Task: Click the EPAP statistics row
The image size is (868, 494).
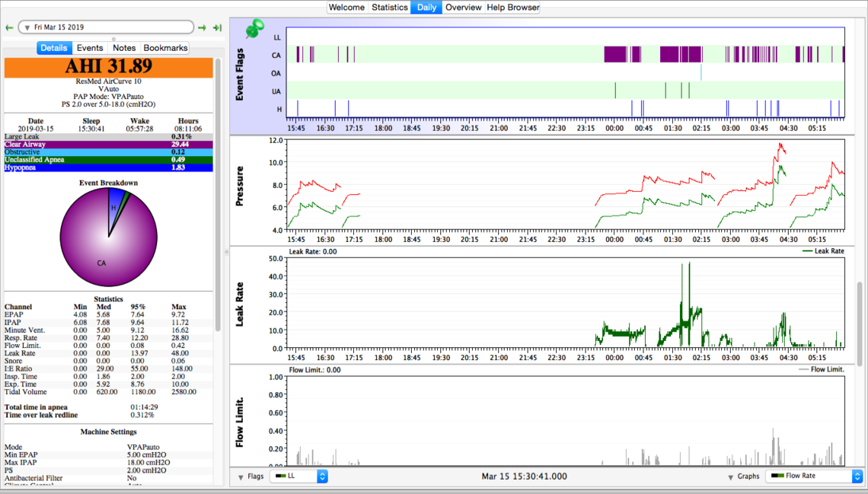Action: point(108,315)
